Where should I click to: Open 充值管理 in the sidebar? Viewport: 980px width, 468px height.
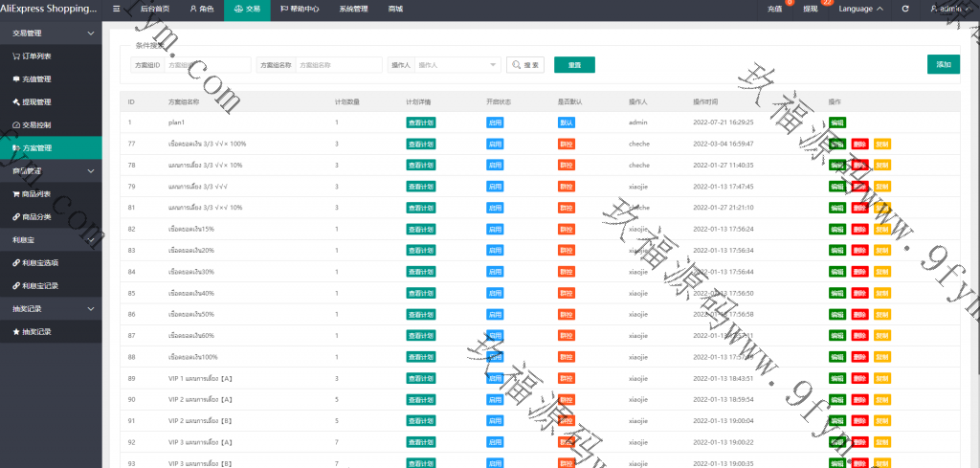pos(36,78)
